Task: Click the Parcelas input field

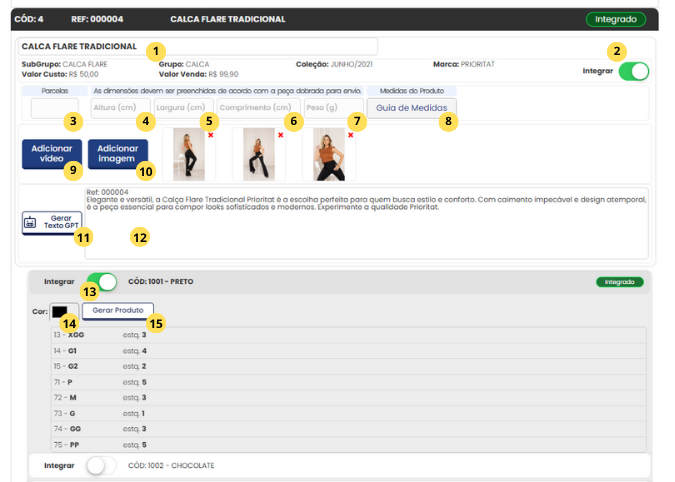Action: pos(54,108)
